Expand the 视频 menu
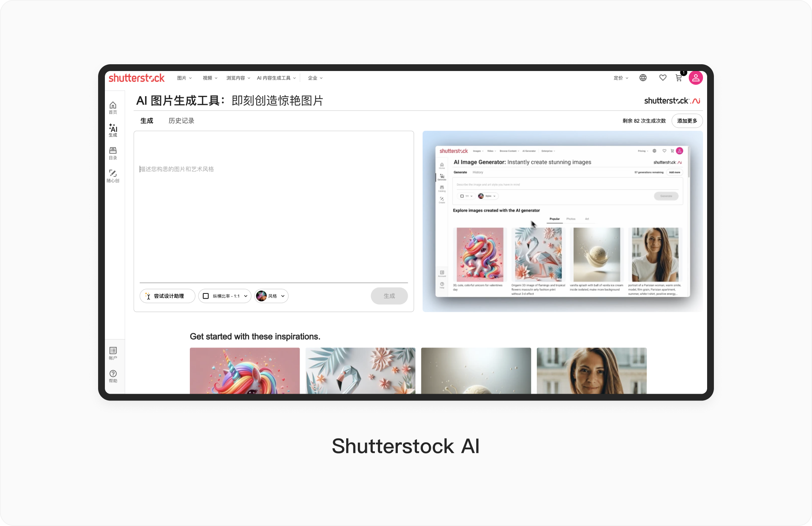The image size is (812, 526). [210, 78]
